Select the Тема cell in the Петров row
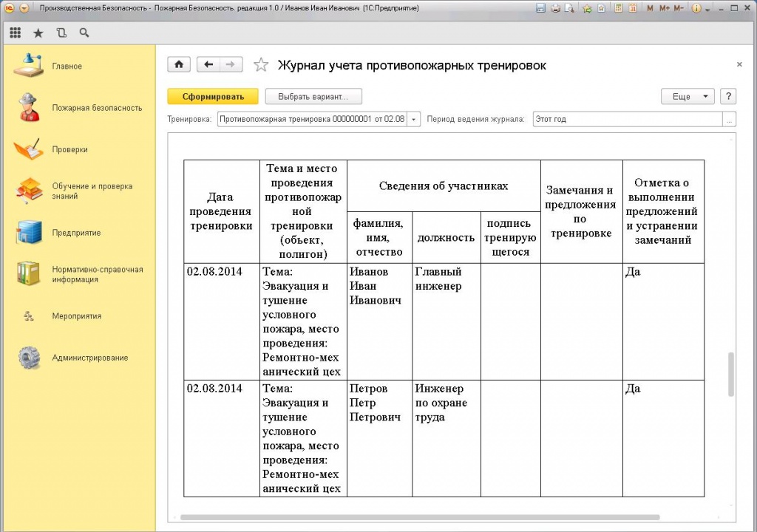Image resolution: width=757 pixels, height=532 pixels. pos(303,438)
